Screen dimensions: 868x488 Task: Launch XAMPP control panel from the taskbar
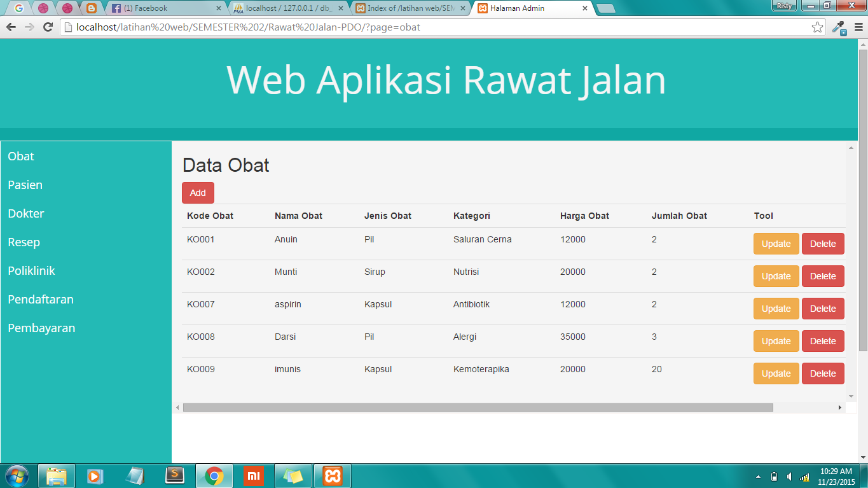(x=331, y=475)
